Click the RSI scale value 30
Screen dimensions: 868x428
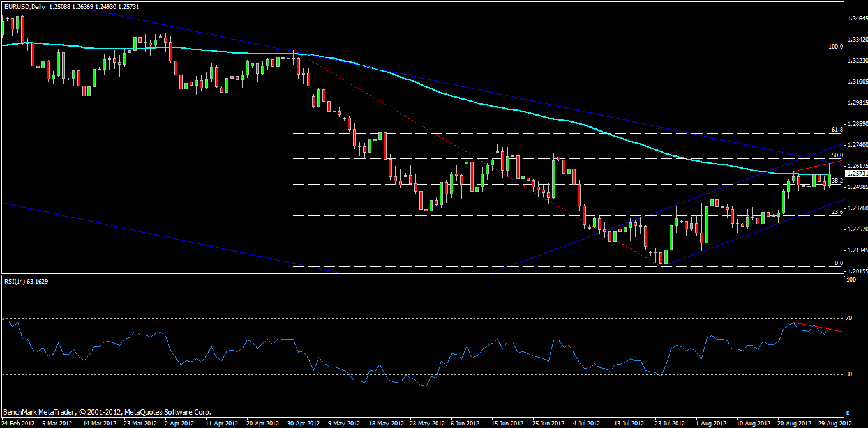[849, 374]
